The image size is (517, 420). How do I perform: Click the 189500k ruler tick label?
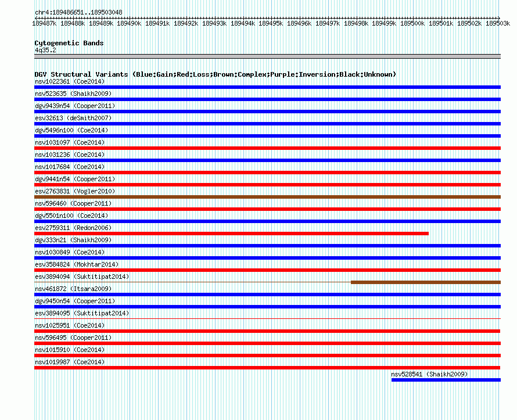pyautogui.click(x=412, y=23)
